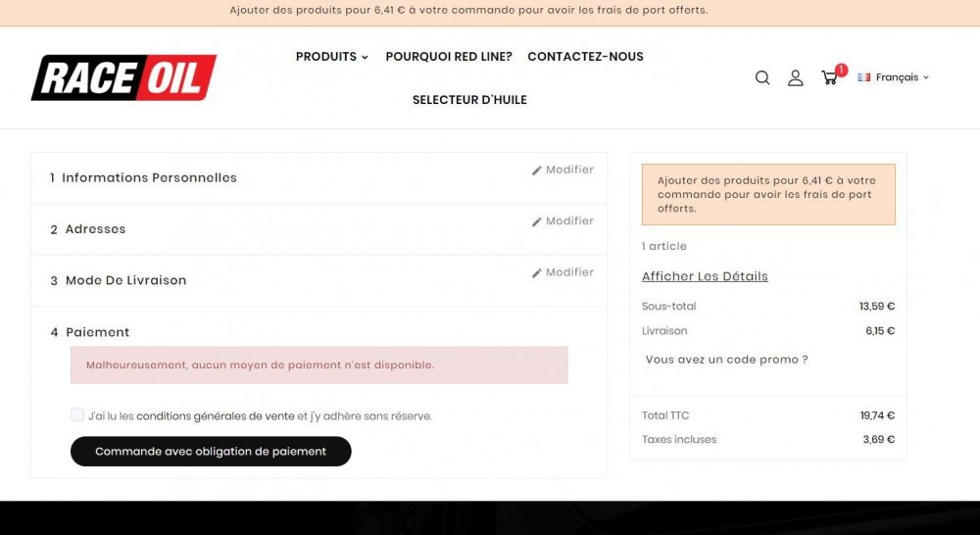The width and height of the screenshot is (980, 535).
Task: Open the shopping cart icon
Action: click(829, 78)
